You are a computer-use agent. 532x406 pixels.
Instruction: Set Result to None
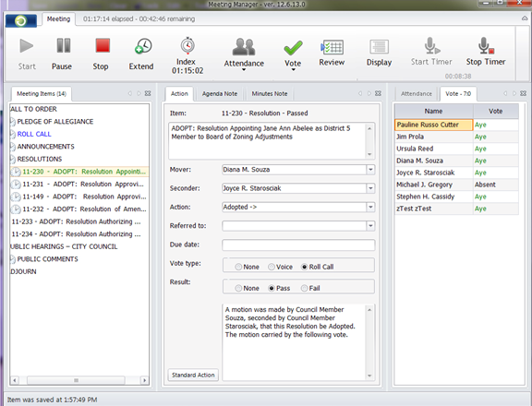(x=238, y=289)
